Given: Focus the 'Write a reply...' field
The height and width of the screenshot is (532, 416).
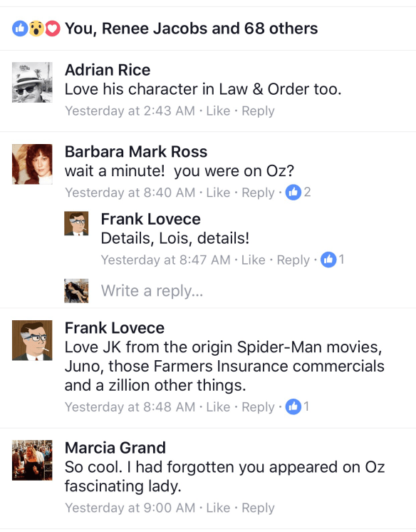Looking at the screenshot, I should tap(237, 291).
